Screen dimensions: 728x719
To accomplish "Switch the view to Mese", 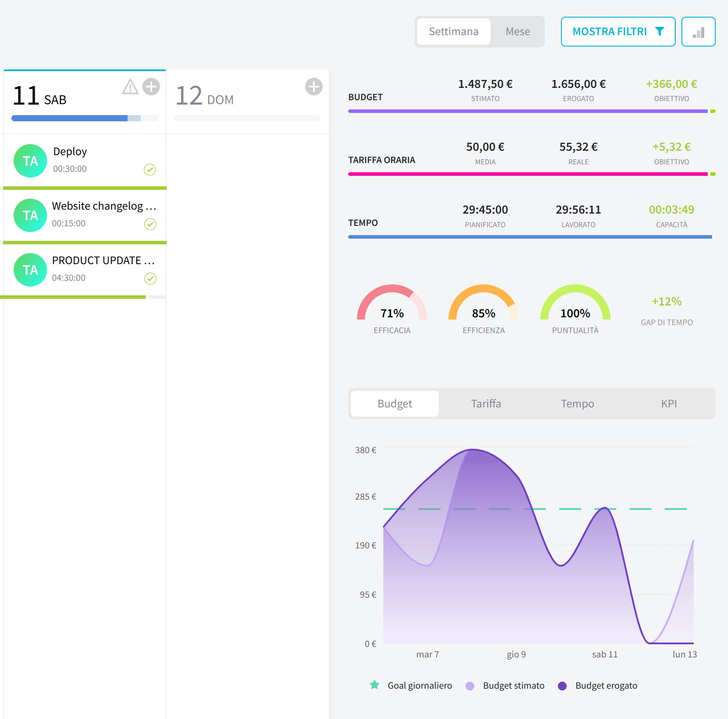I will pos(518,32).
